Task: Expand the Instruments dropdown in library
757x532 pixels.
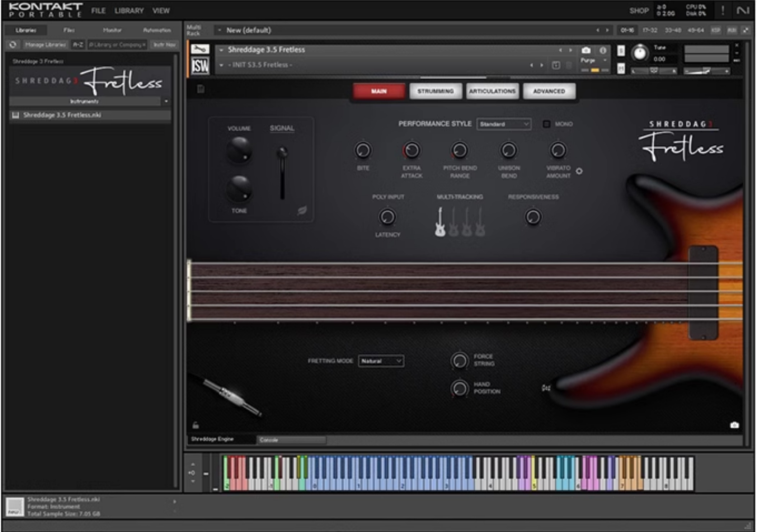Action: coord(166,102)
